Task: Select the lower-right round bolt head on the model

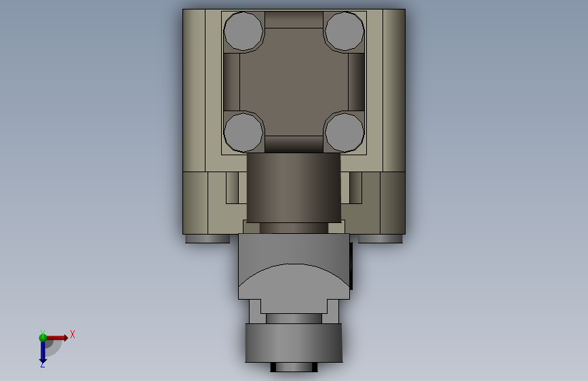Action: point(345,132)
